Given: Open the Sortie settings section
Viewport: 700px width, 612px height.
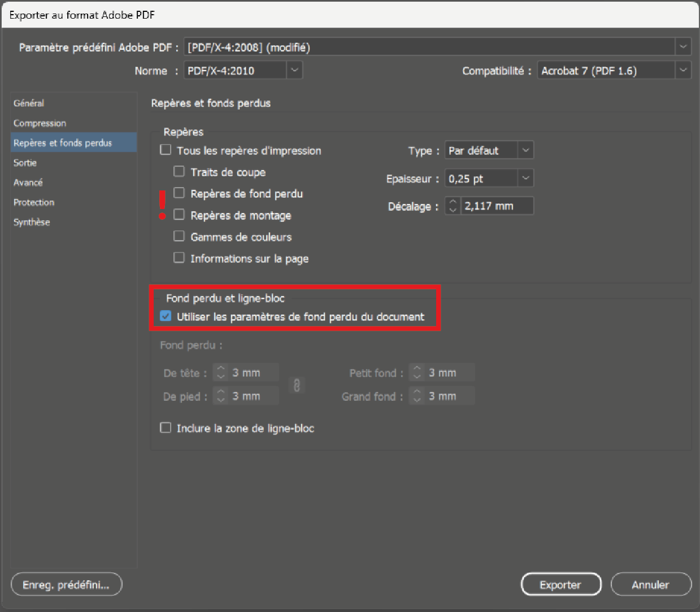Looking at the screenshot, I should tap(25, 163).
